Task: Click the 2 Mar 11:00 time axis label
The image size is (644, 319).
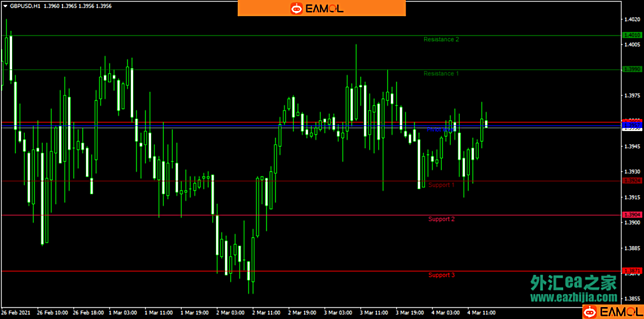Action: tap(266, 312)
